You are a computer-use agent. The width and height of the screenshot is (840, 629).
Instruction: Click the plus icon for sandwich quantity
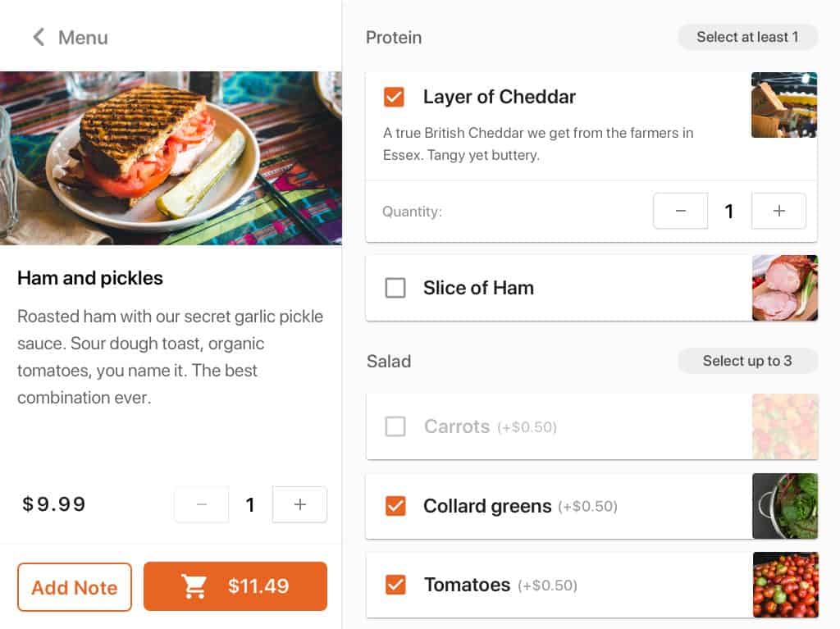coord(299,504)
